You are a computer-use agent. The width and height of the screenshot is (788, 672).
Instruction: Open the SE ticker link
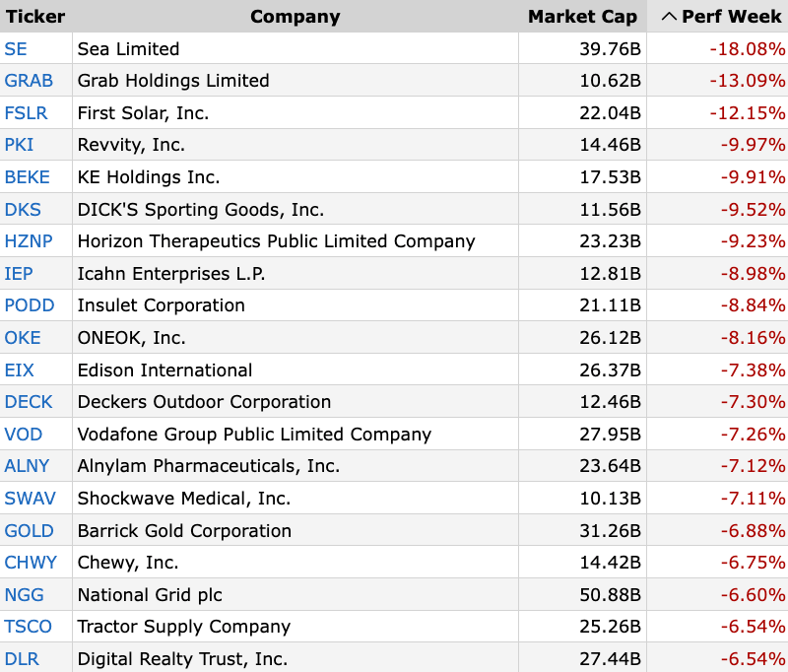click(16, 48)
